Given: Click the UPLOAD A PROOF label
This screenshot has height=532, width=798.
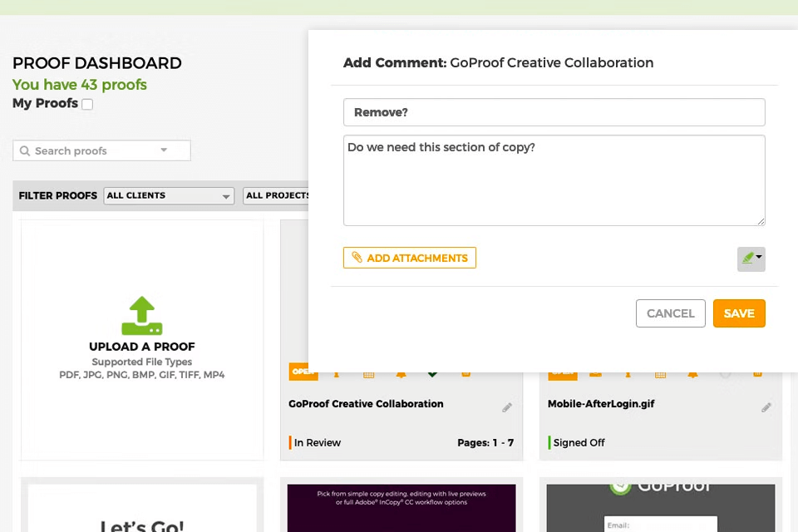Looking at the screenshot, I should pos(142,347).
